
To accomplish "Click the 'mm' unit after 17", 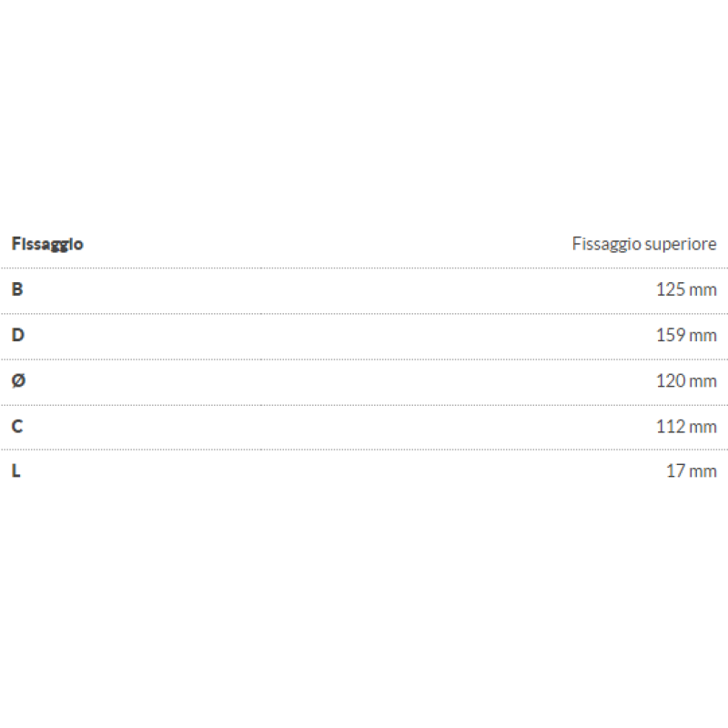I will [703, 471].
